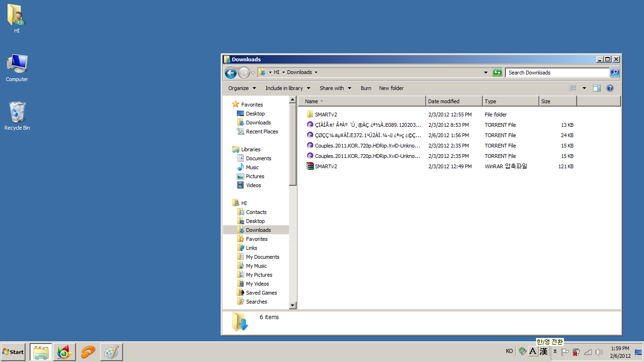Image resolution: width=644 pixels, height=362 pixels.
Task: Click navigation pane scroll up arrow
Action: click(293, 100)
